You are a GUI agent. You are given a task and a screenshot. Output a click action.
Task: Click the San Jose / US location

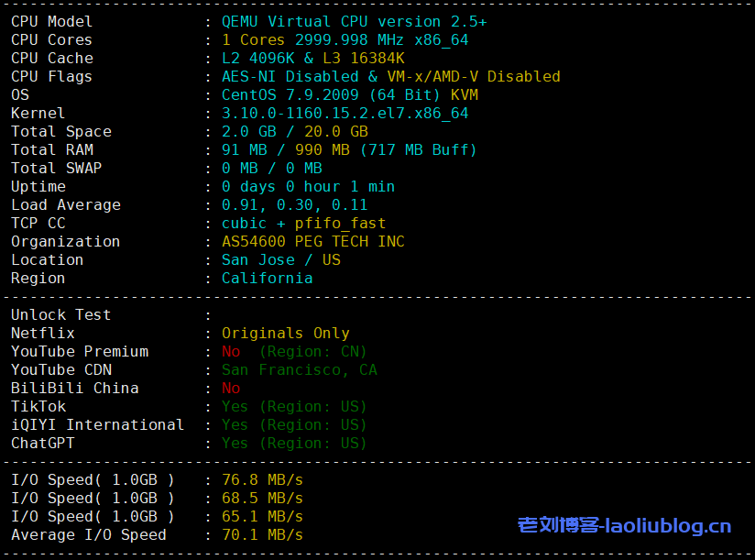(x=280, y=259)
